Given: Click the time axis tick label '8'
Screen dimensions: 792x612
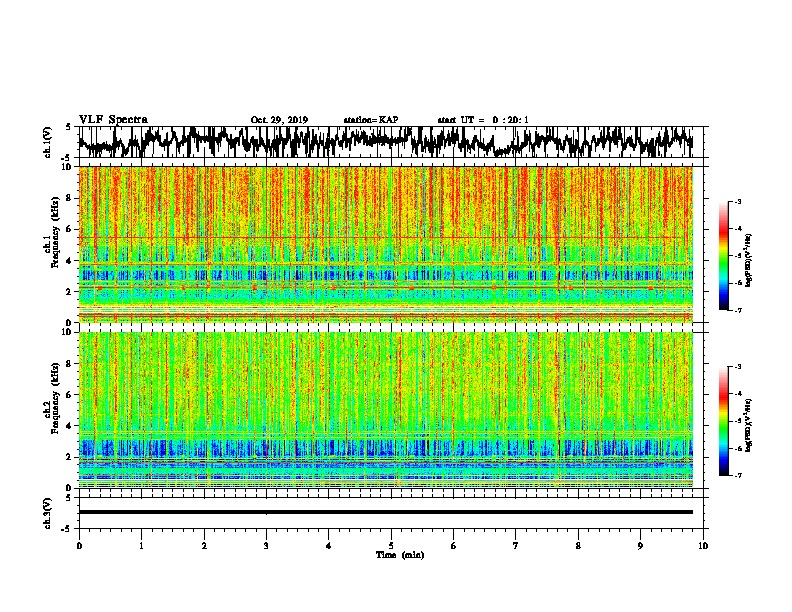Looking at the screenshot, I should coord(578,546).
